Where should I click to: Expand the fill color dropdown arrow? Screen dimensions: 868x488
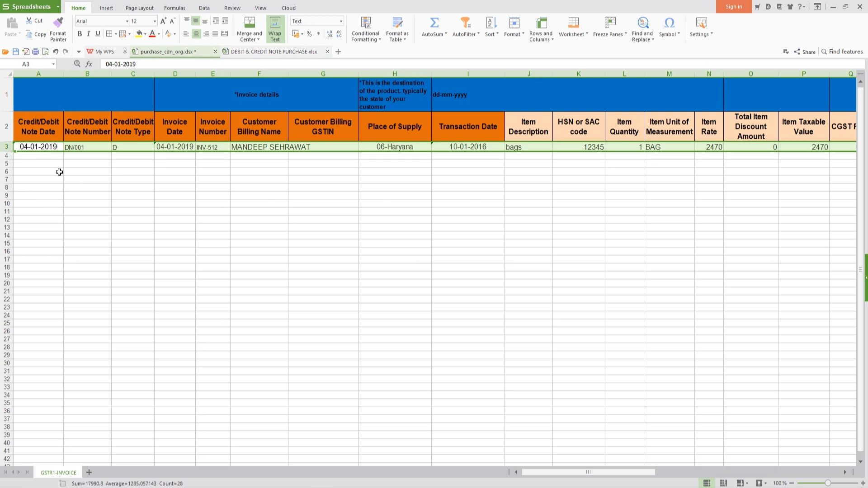tap(145, 34)
